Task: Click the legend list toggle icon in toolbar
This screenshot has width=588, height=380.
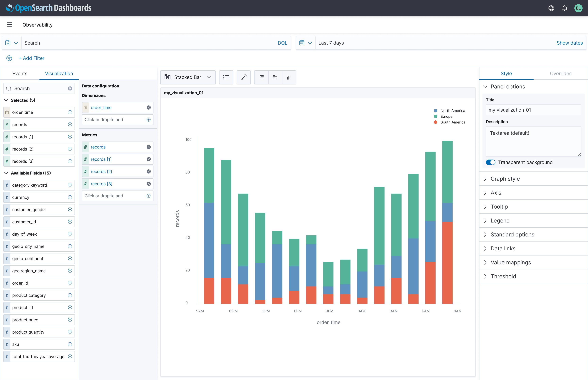Action: point(226,77)
